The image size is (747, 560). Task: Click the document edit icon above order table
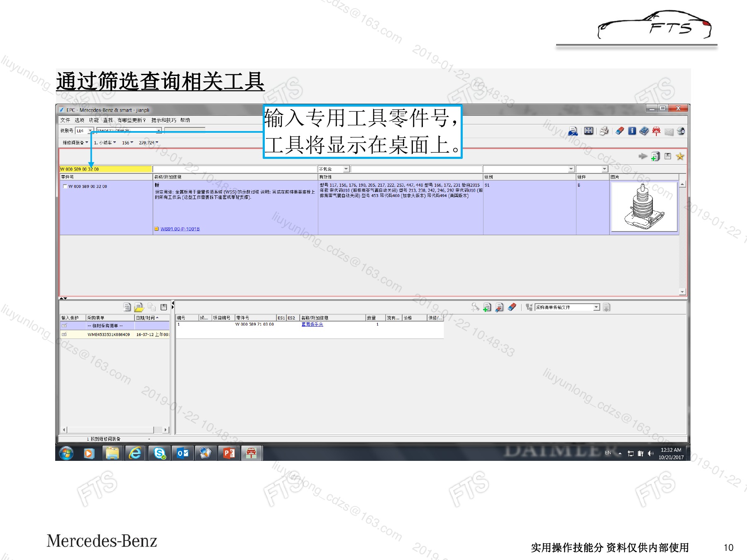point(499,307)
